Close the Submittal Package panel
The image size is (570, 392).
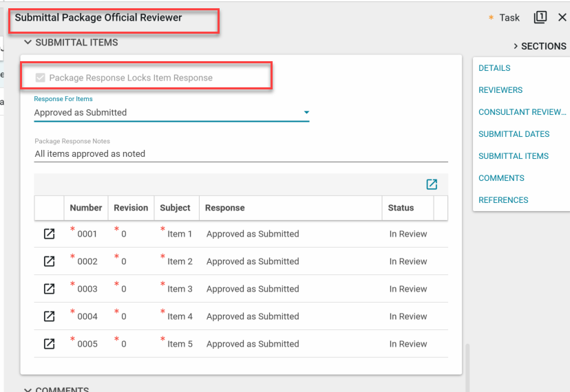(562, 17)
